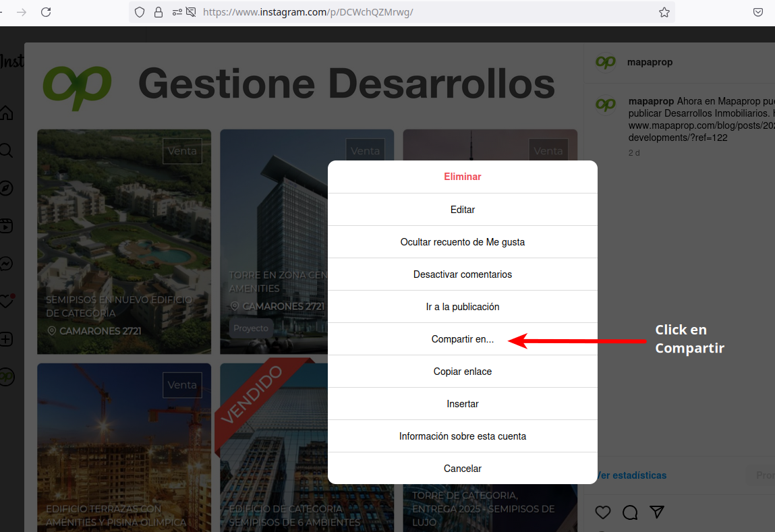The width and height of the screenshot is (775, 532).
Task: Select Editar in the post menu
Action: pos(463,210)
